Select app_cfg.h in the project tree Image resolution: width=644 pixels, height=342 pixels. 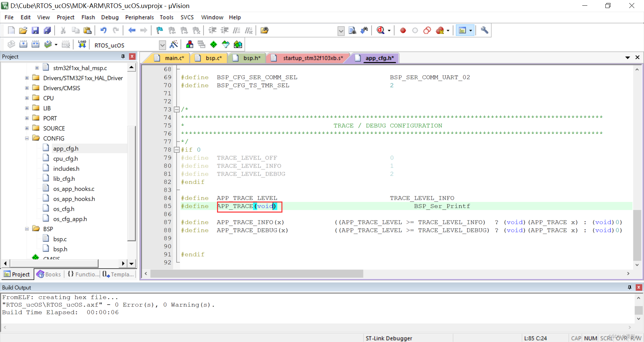click(x=66, y=149)
